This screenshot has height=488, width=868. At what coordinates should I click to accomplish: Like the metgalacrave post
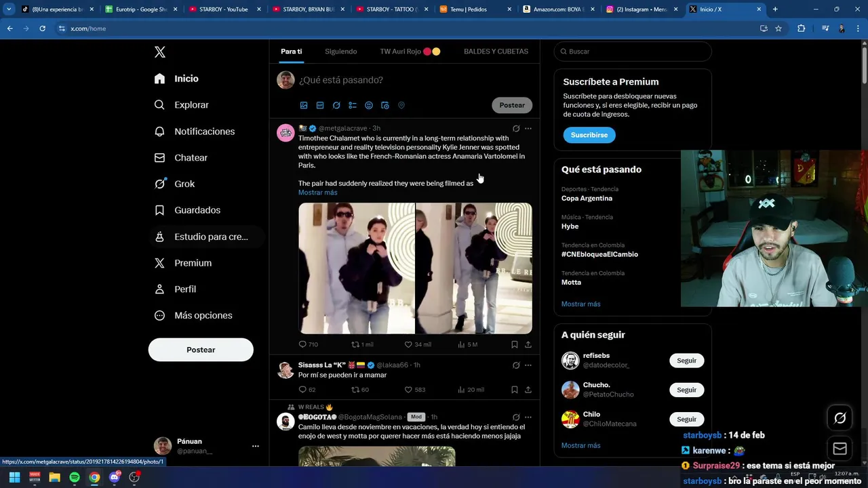[x=418, y=344]
